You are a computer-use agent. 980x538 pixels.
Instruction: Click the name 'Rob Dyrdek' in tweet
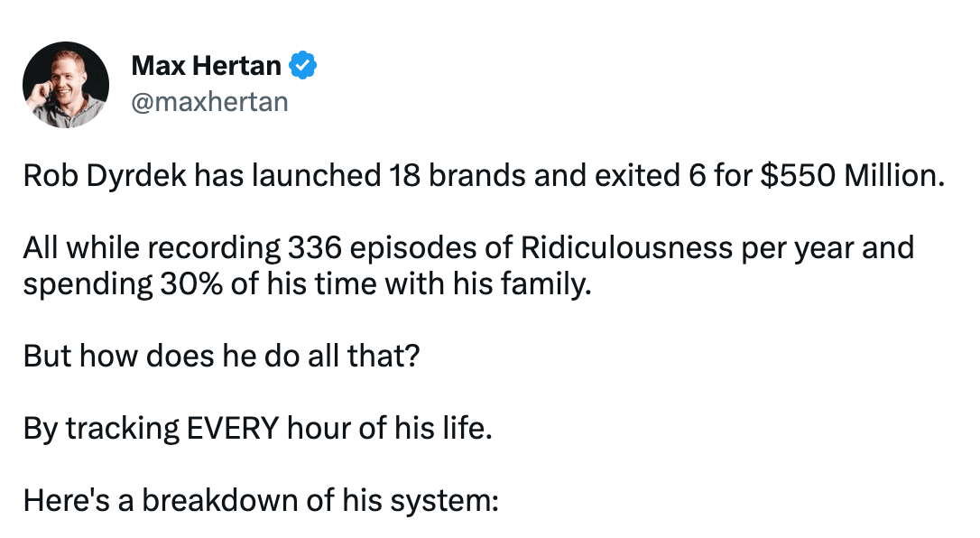pyautogui.click(x=105, y=176)
